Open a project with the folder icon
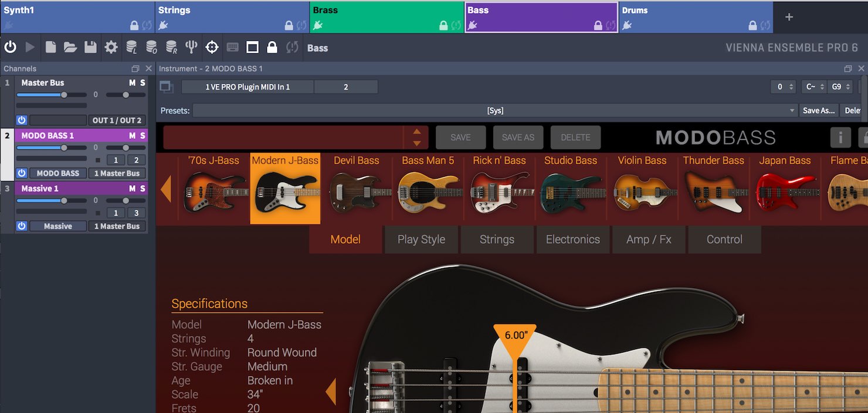 point(70,47)
